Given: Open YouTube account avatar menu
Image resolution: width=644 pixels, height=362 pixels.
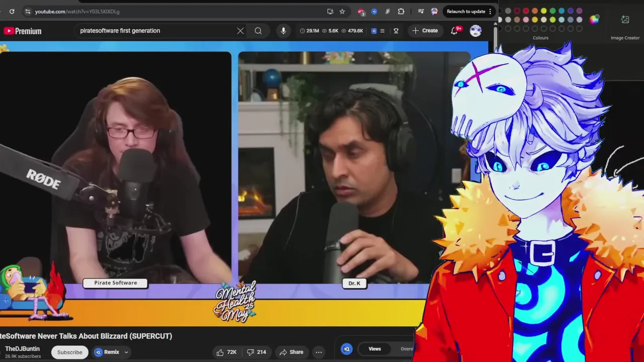Looking at the screenshot, I should coord(475,31).
